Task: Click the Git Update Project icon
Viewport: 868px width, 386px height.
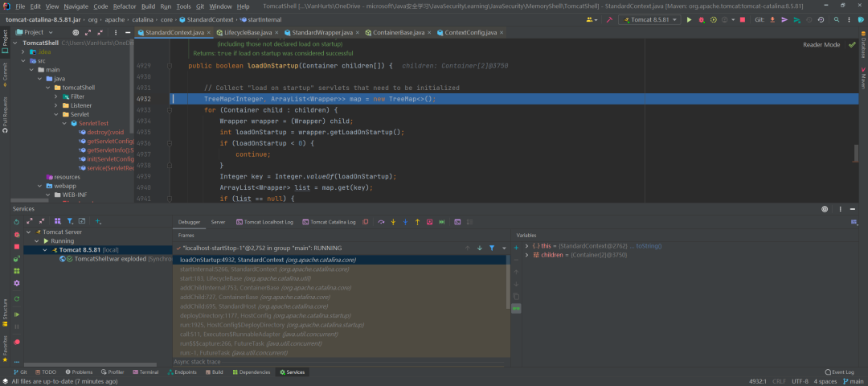Action: (772, 19)
